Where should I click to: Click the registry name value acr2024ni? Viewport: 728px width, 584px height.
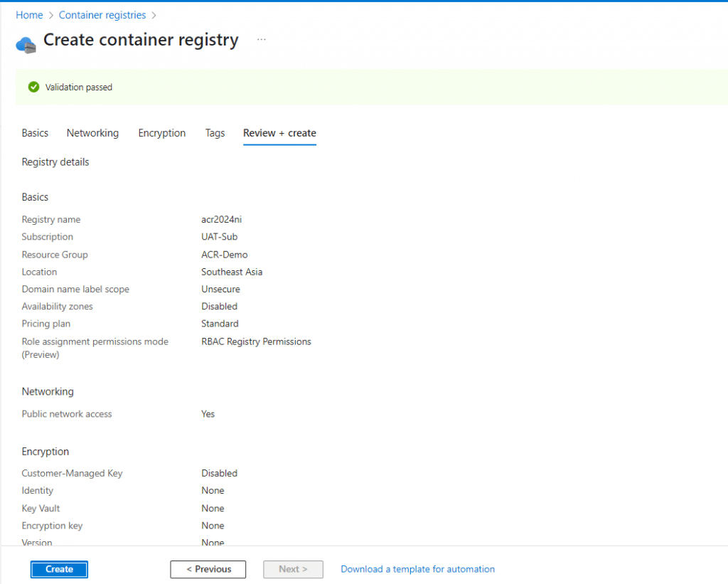click(x=221, y=220)
